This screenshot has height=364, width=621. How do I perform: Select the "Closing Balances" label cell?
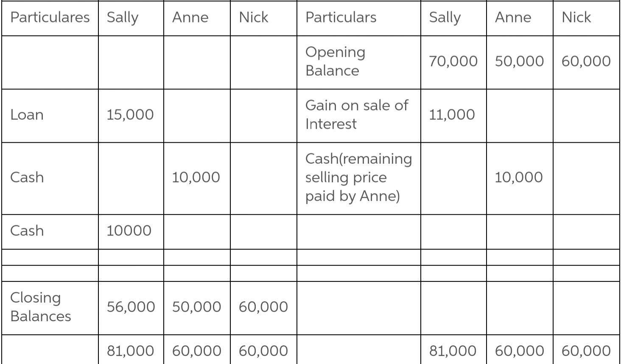[x=41, y=307]
